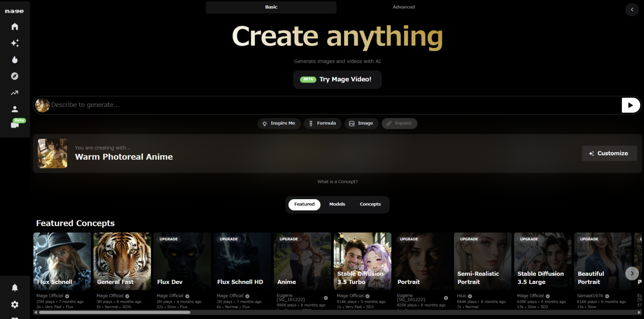The image size is (644, 319).
Task: Click the Try Mage Video button
Action: (337, 79)
